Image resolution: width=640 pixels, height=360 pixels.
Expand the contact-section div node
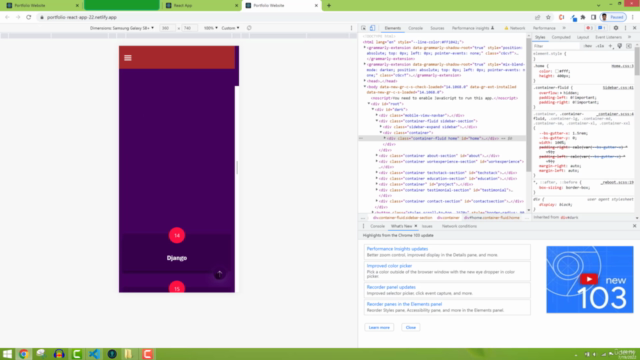point(377,201)
